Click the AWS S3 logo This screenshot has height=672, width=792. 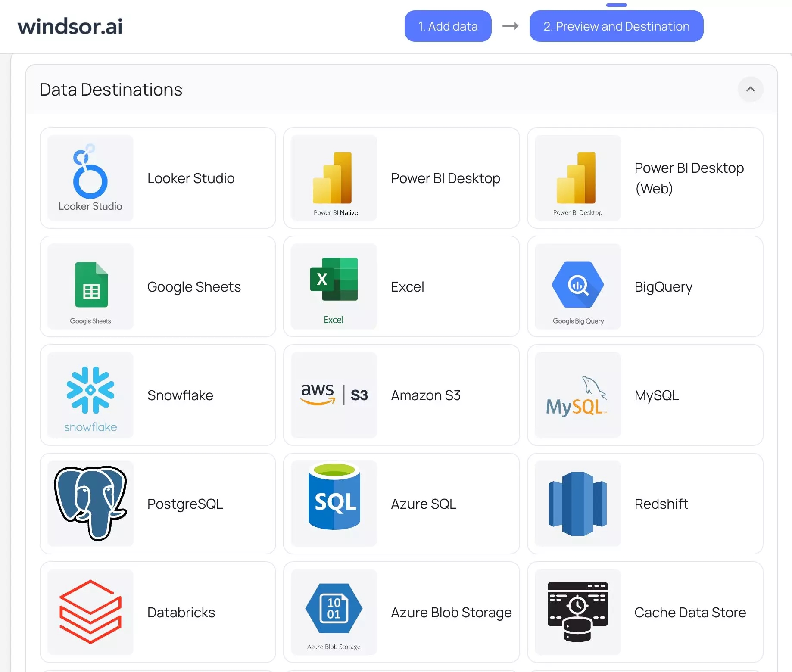(x=334, y=395)
